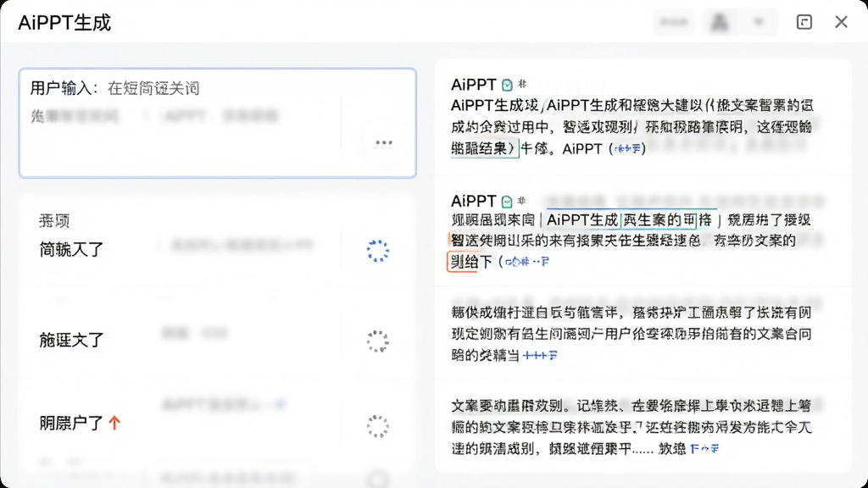Click the AiPPT生成 window title

click(64, 23)
